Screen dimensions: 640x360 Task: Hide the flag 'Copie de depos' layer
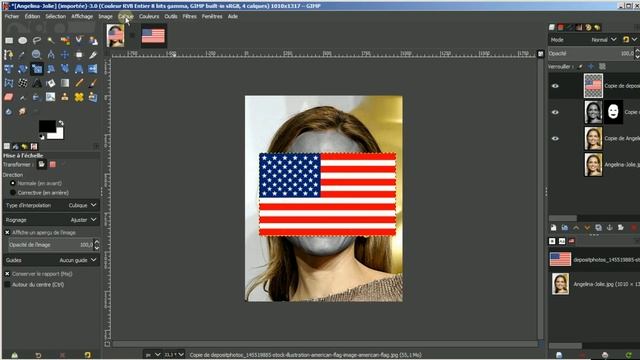point(555,86)
